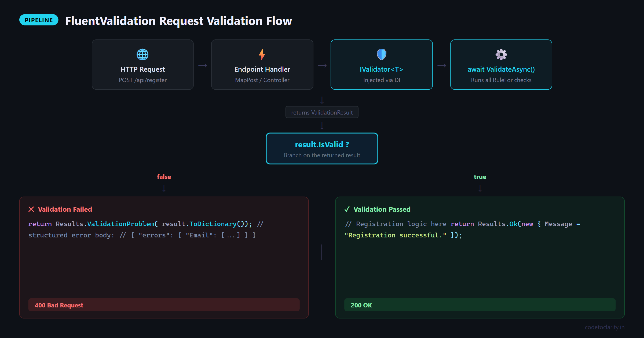
Task: Click the globe icon on HTTP Request node
Action: click(x=142, y=54)
